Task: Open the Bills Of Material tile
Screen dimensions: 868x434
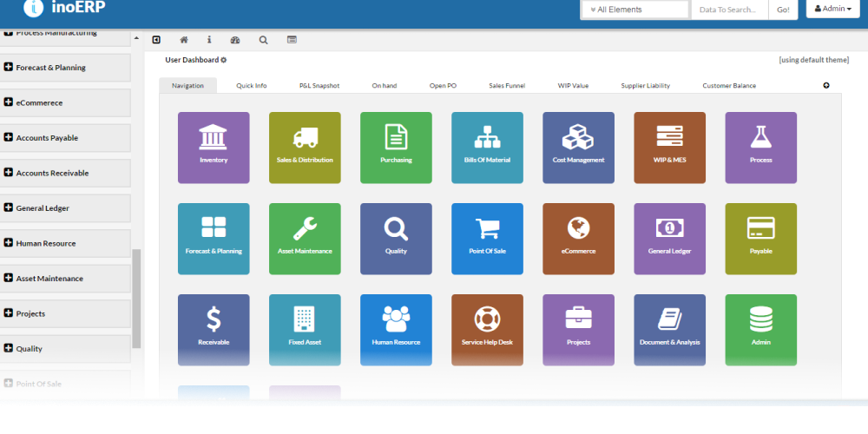Action: tap(487, 148)
